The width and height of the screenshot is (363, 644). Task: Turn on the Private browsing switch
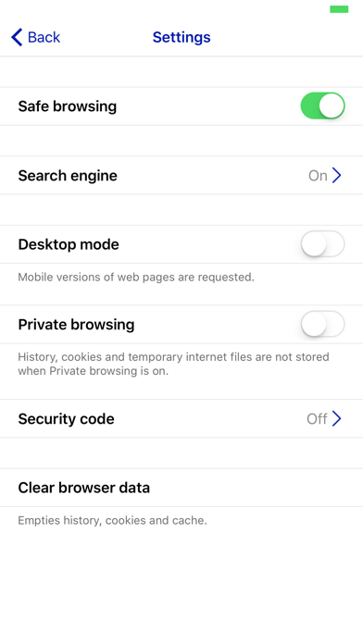pos(322,324)
